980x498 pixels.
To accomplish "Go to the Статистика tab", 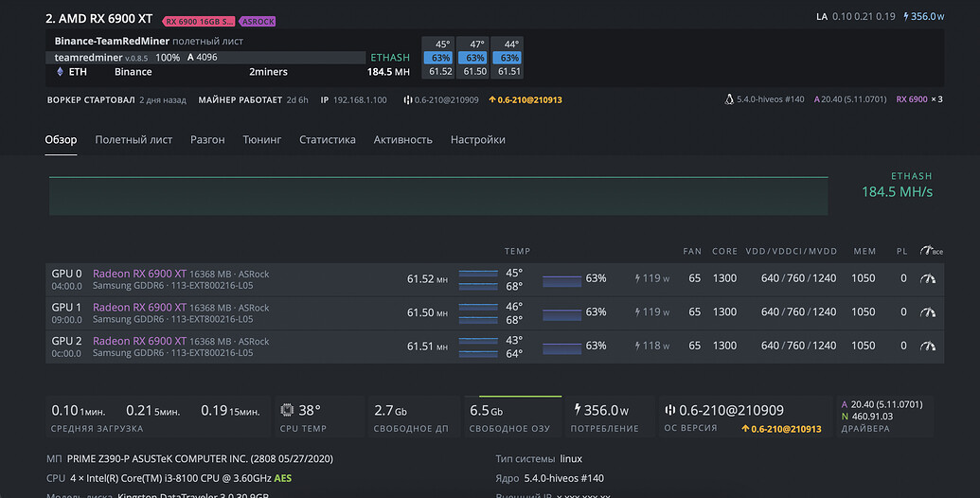I will (x=328, y=139).
